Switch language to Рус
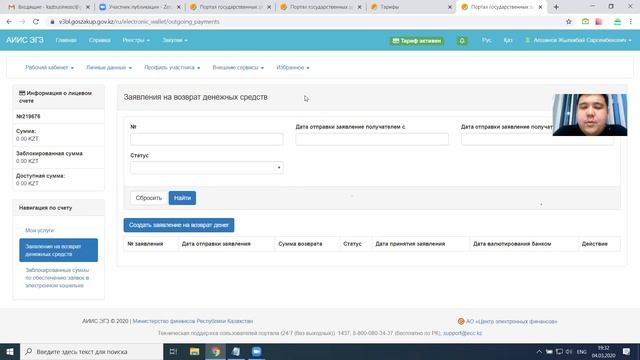Image resolution: width=640 pixels, height=360 pixels. pos(486,40)
